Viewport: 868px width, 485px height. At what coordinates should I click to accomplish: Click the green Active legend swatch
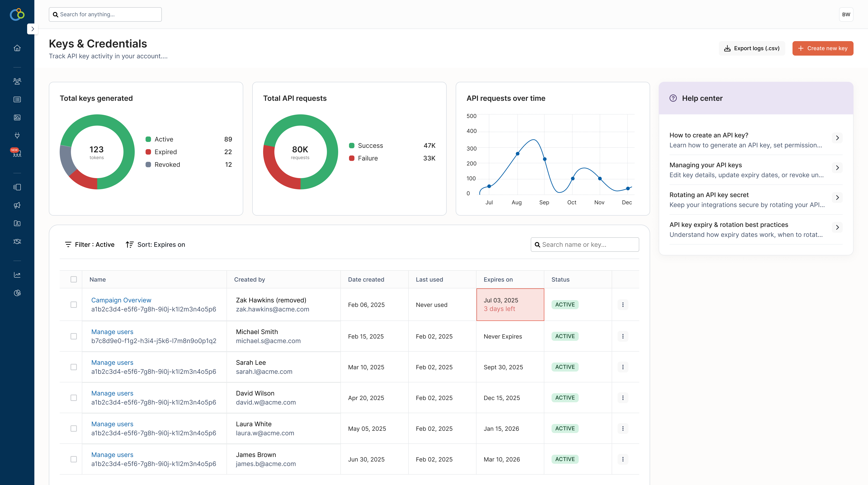click(x=148, y=139)
